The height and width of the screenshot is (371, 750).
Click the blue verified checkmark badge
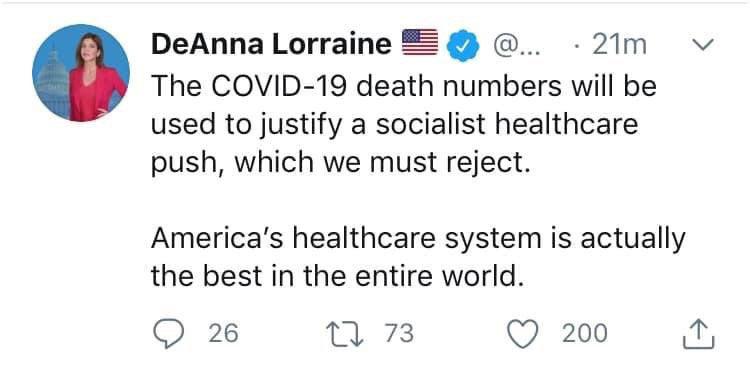[x=464, y=45]
